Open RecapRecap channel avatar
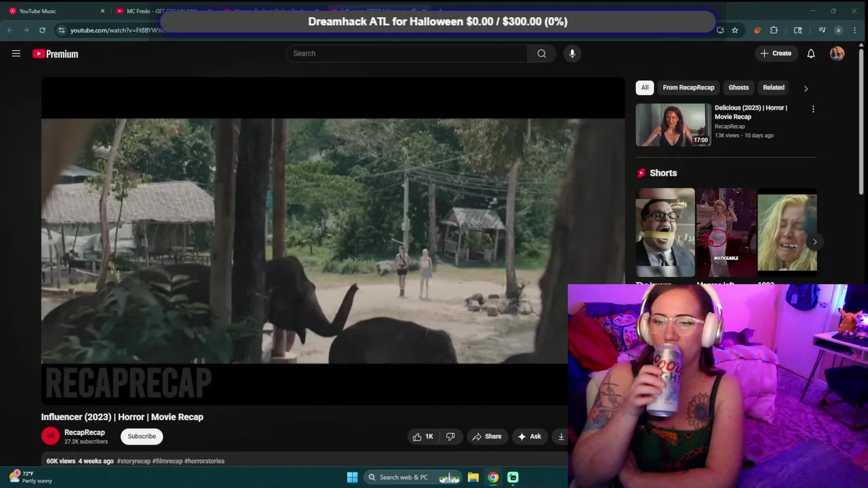Screen dimensions: 868x488 click(x=50, y=436)
